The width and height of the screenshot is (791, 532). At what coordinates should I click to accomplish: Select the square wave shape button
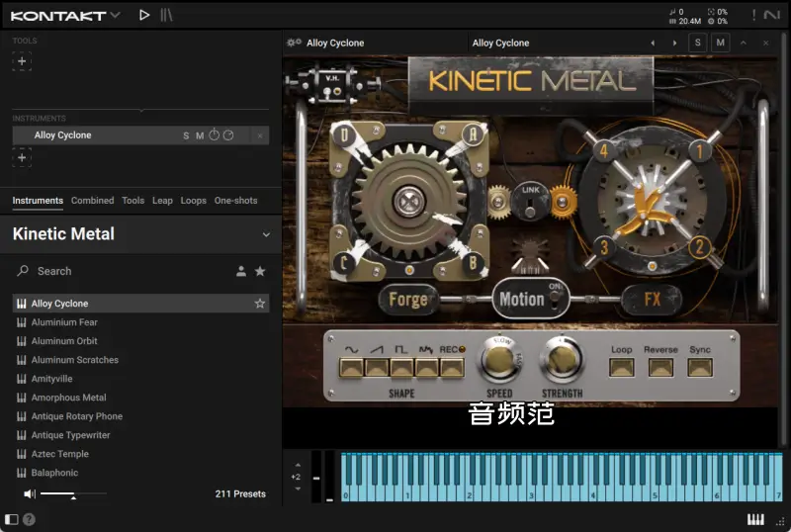[401, 368]
